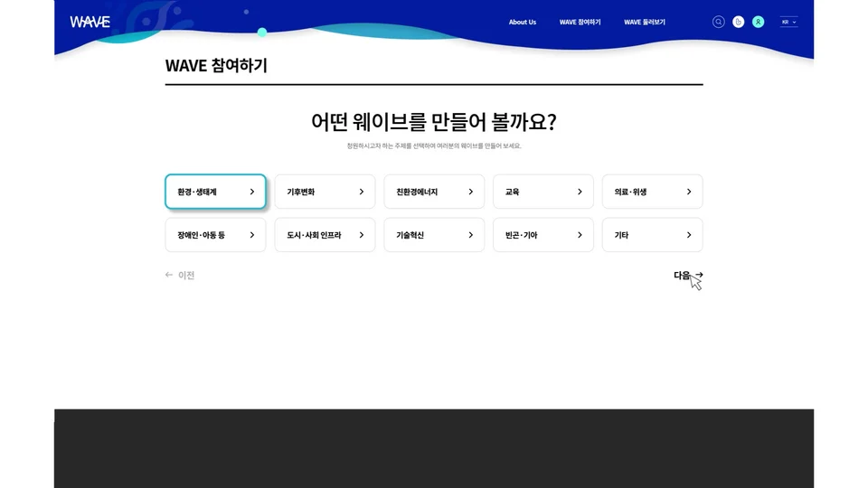Select the 의료·위생 category card
The image size is (868, 488).
point(652,192)
